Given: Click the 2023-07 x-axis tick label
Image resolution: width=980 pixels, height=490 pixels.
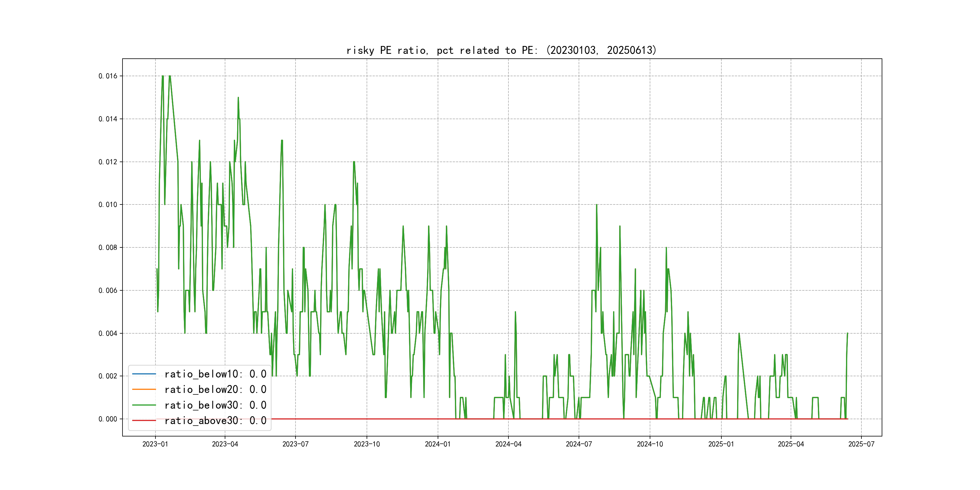Looking at the screenshot, I should coord(295,444).
